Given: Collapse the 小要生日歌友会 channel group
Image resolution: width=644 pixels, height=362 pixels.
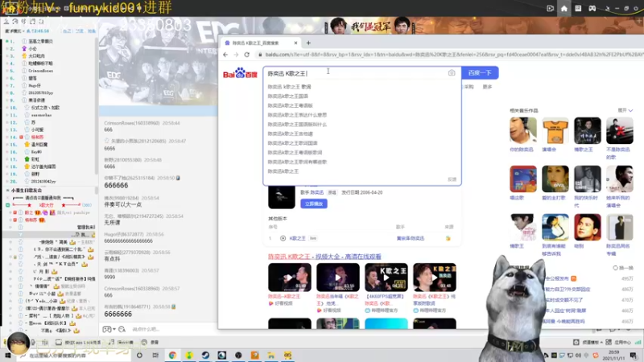Looking at the screenshot, I should pos(8,191).
